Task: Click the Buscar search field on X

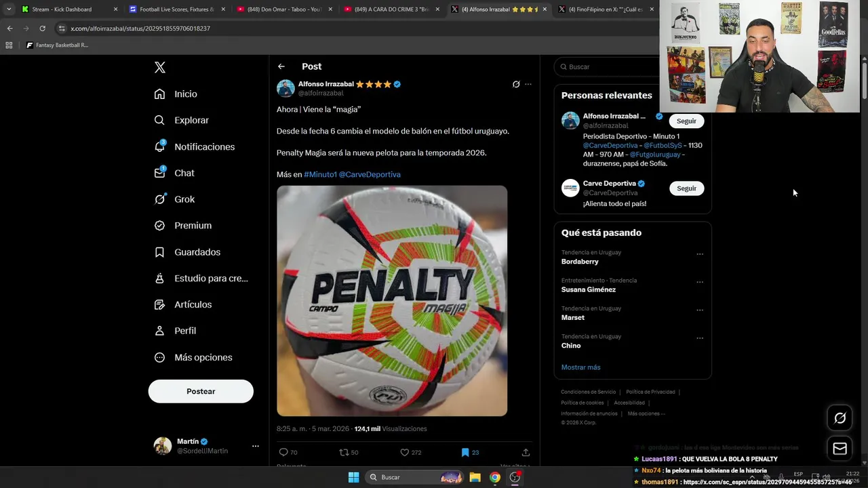Action: [632, 66]
